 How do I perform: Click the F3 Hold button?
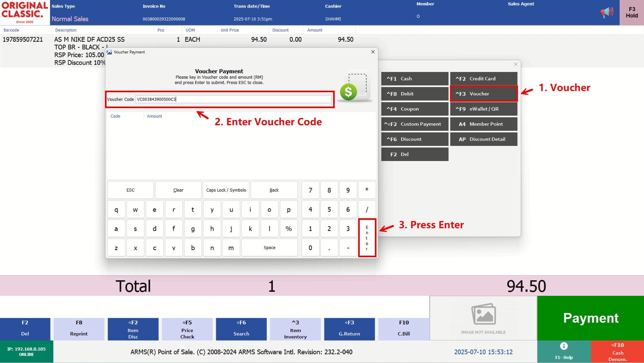tap(631, 12)
